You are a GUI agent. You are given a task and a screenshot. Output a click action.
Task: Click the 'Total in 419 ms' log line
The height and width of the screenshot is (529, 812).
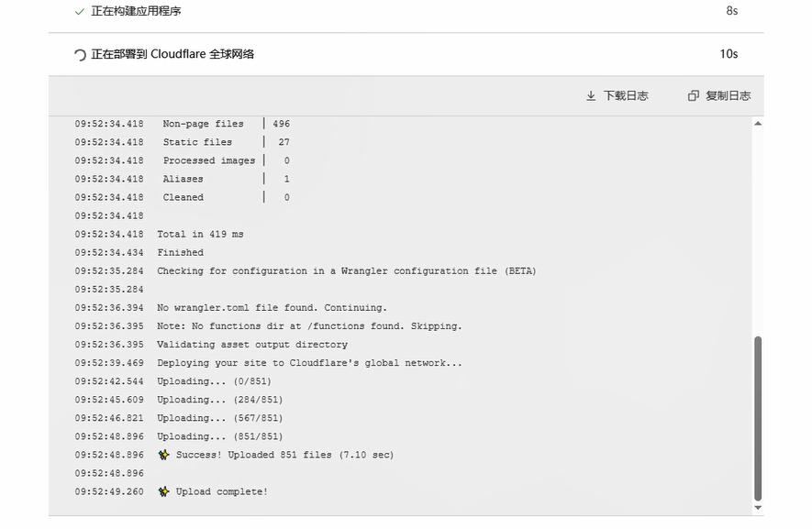[200, 234]
